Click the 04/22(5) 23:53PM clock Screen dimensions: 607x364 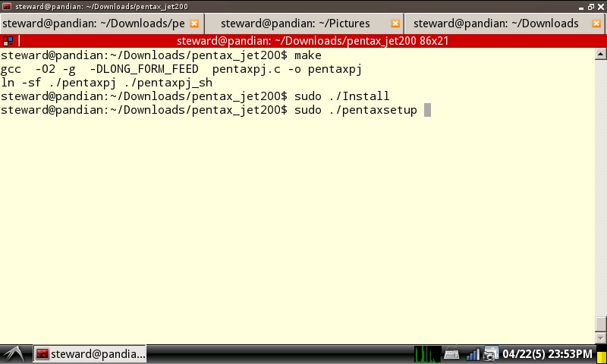(x=547, y=354)
